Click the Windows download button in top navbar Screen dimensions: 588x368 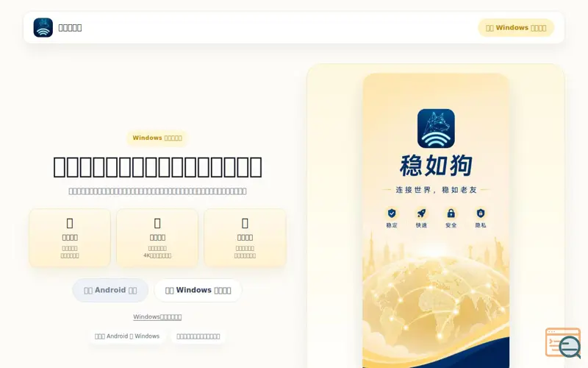[516, 28]
